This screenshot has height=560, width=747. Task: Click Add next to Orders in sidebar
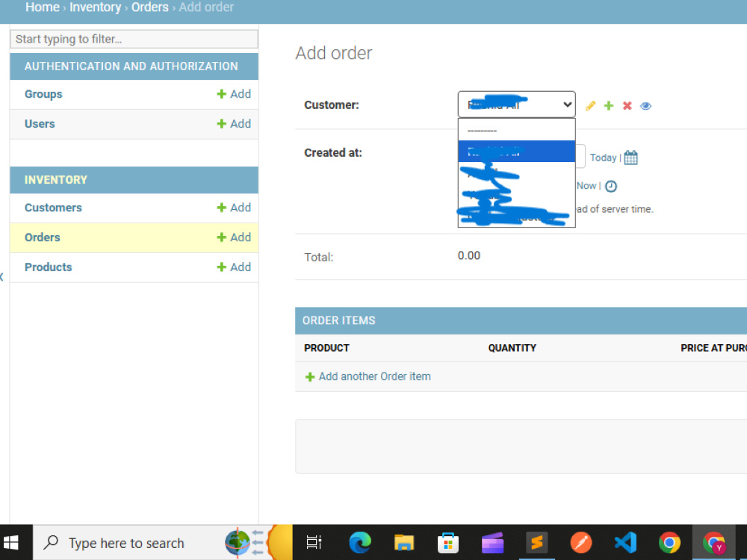pyautogui.click(x=234, y=237)
